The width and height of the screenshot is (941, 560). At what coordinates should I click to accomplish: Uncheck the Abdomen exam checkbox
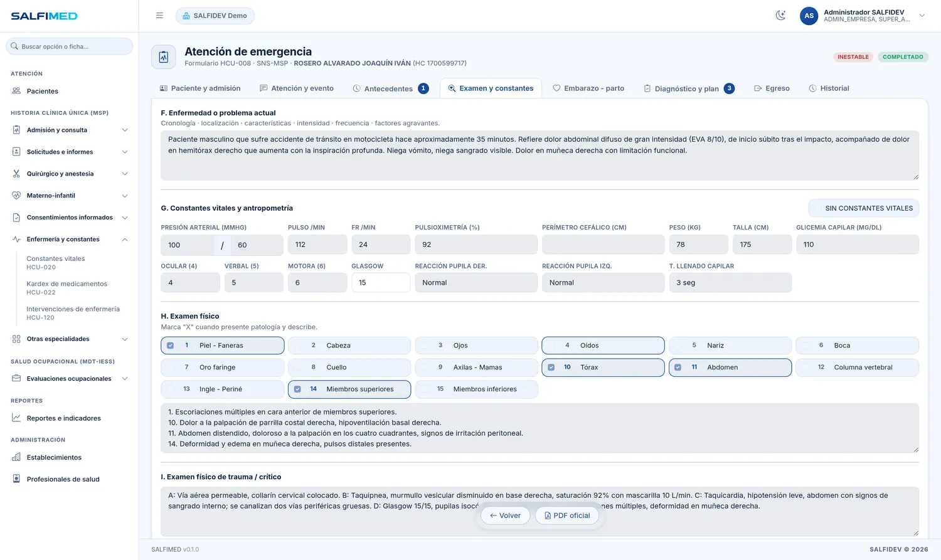[x=678, y=367]
